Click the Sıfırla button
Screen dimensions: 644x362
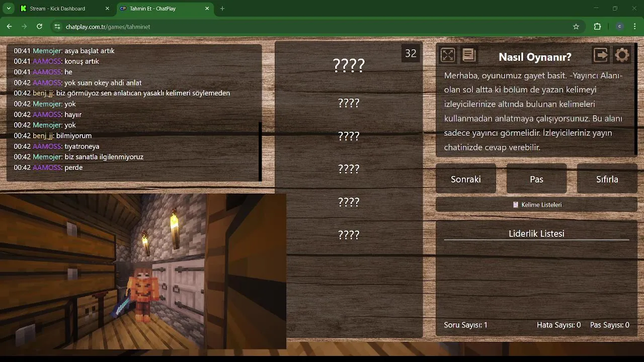coord(607,179)
